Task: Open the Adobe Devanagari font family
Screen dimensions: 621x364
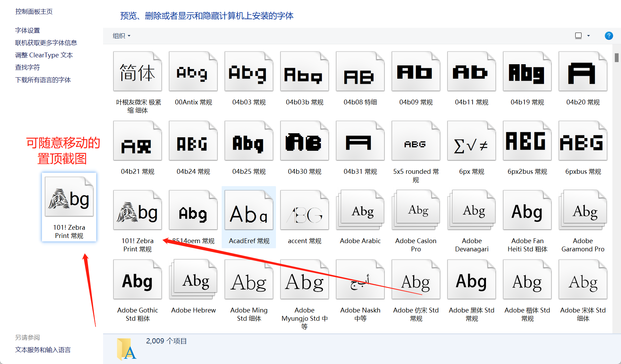Action: point(472,210)
